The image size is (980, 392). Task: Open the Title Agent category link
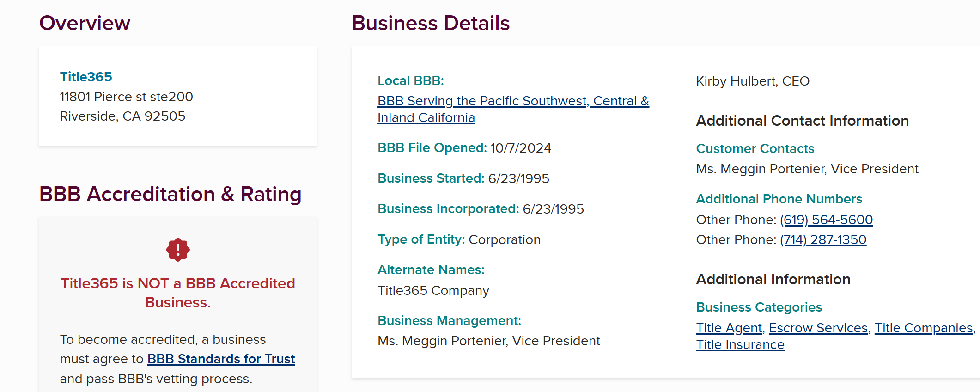point(729,328)
